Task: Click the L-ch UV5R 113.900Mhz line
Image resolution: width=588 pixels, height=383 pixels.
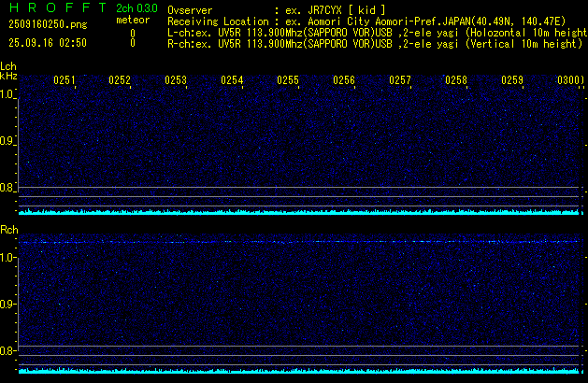Action: pyautogui.click(x=378, y=33)
